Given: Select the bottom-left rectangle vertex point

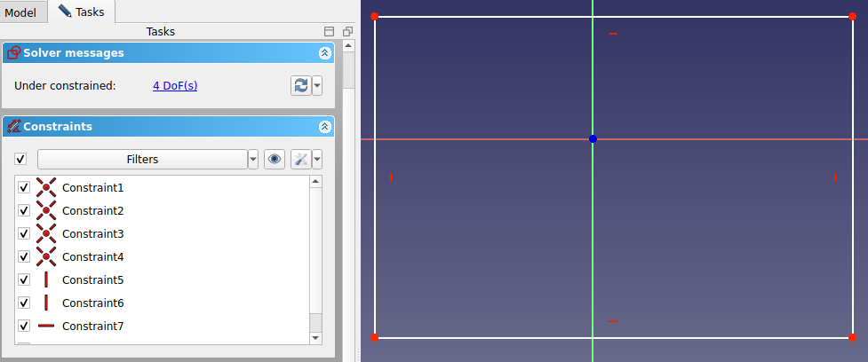Looking at the screenshot, I should (x=374, y=337).
